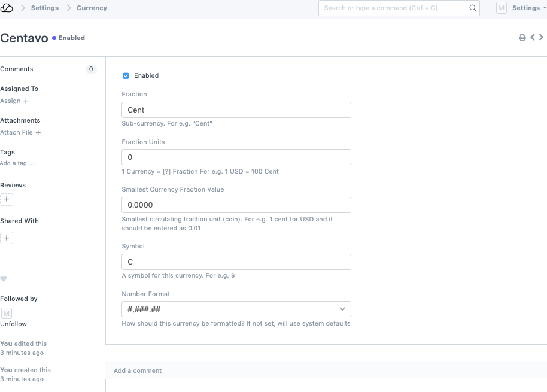Click the search magnifier icon
The width and height of the screenshot is (547, 392).
(x=472, y=8)
